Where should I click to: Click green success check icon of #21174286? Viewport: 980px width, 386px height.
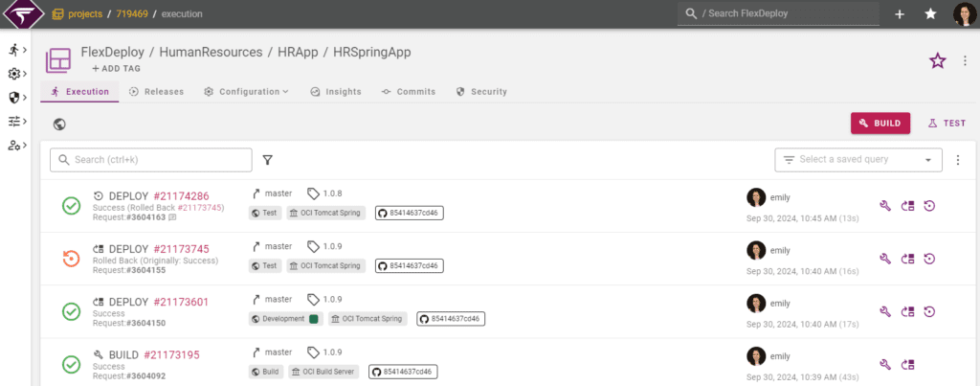coord(71,206)
